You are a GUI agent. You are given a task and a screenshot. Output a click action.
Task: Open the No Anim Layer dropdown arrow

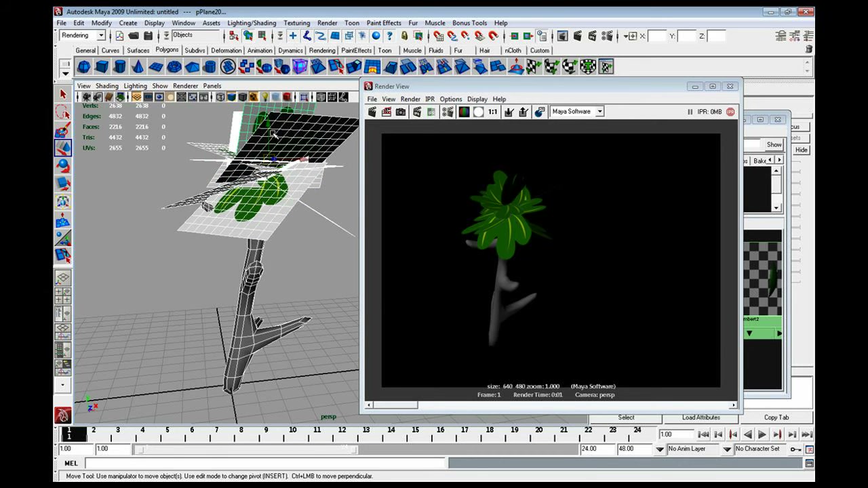tap(660, 449)
